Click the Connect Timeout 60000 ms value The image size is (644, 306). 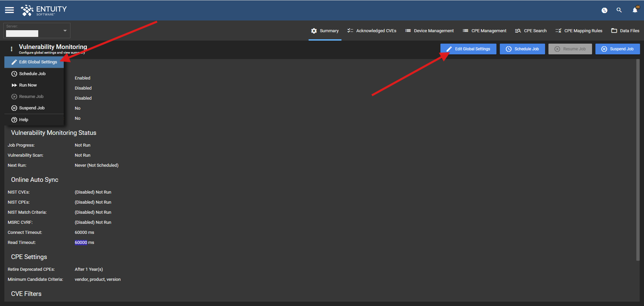coord(85,233)
